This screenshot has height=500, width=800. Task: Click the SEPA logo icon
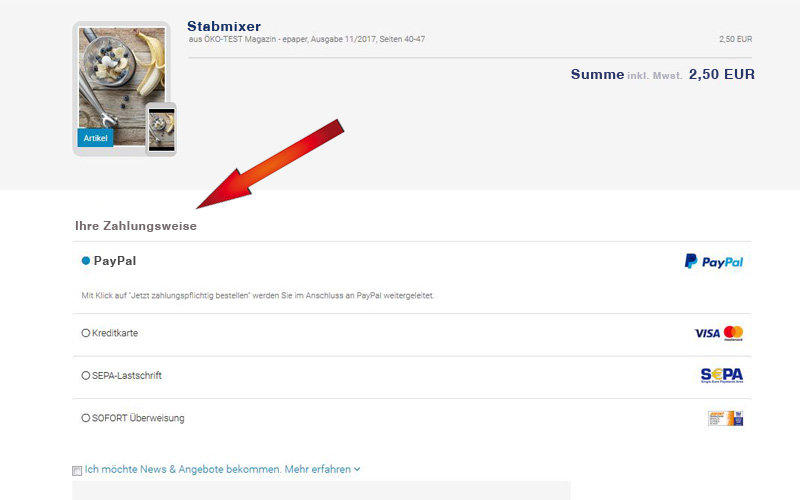point(721,376)
